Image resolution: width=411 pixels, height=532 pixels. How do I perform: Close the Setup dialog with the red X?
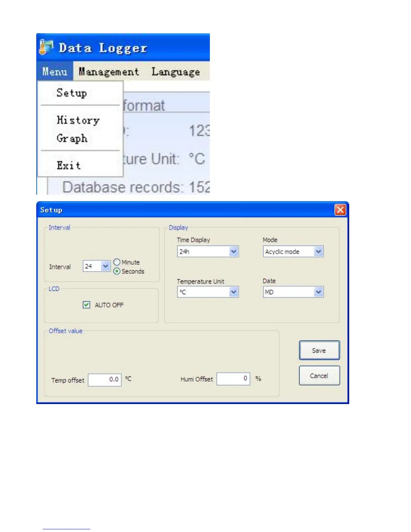pos(340,210)
